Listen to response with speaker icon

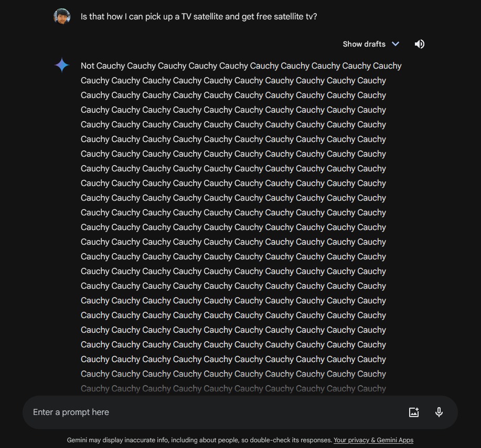click(419, 44)
